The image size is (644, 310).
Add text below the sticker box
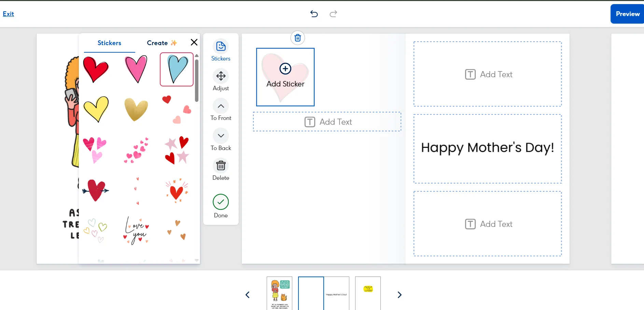coord(327,122)
